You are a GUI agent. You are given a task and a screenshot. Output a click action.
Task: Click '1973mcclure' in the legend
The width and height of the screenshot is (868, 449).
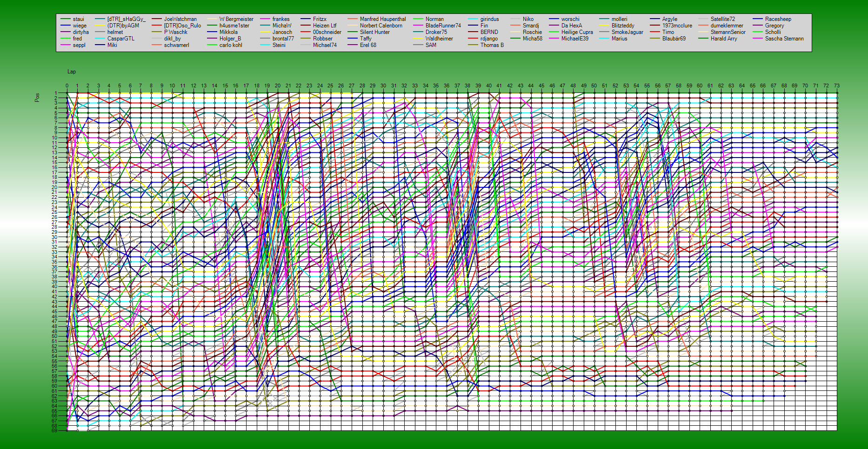[x=677, y=26]
